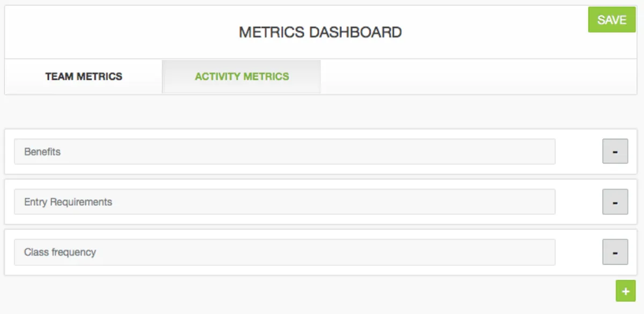Focus the Benefits text field
The height and width of the screenshot is (314, 644).
(x=284, y=152)
